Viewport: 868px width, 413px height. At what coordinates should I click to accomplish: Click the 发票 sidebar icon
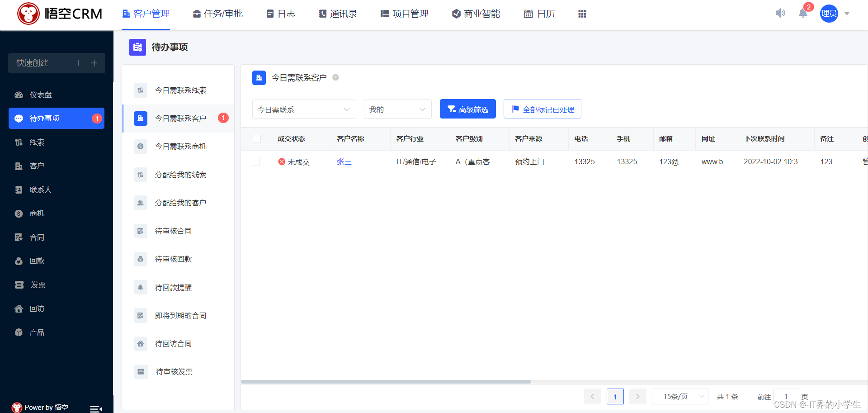tap(19, 285)
